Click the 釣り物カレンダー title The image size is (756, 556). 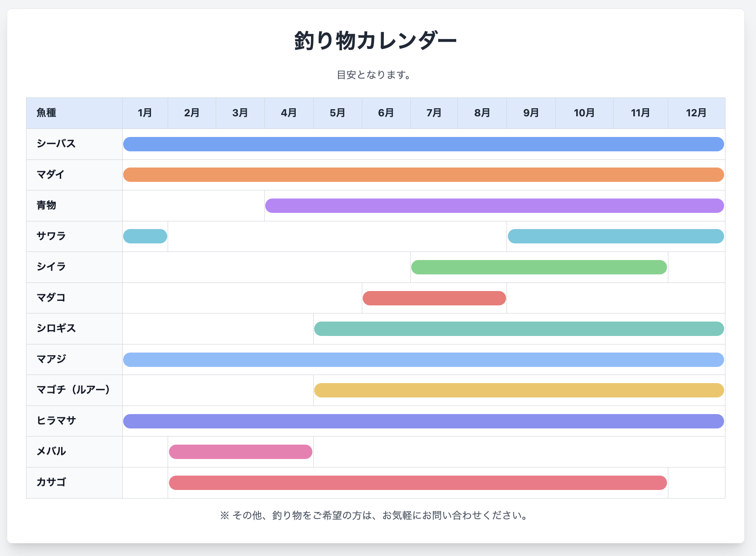375,41
